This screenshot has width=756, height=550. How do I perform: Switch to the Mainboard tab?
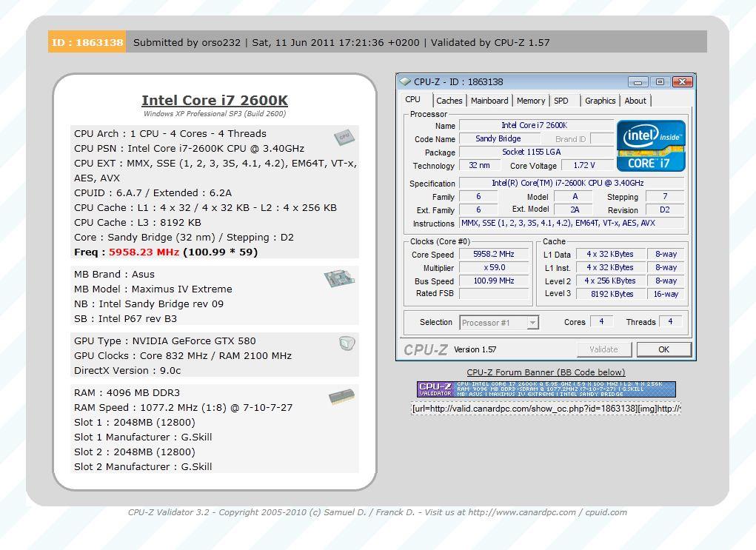tap(489, 101)
